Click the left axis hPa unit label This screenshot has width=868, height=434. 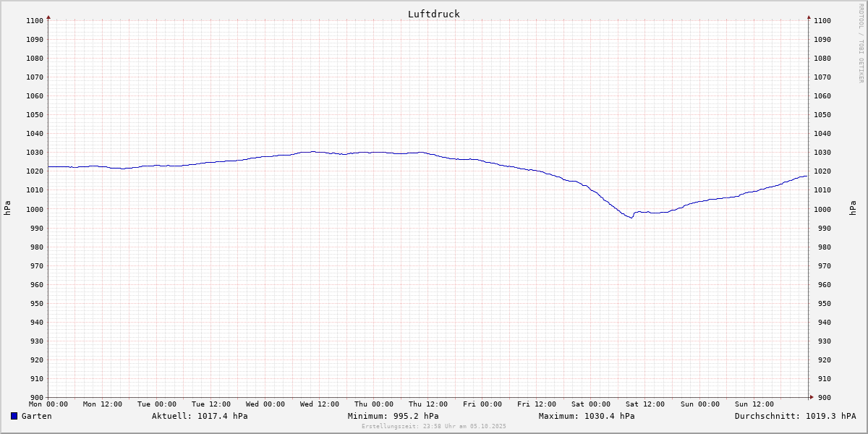[7, 208]
